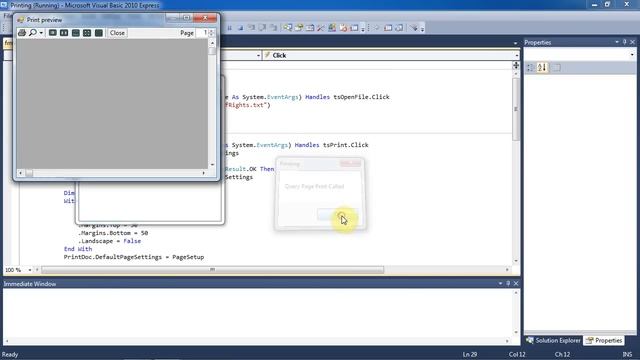Close the Immediate Window panel
640x360 pixels.
pyautogui.click(x=516, y=283)
